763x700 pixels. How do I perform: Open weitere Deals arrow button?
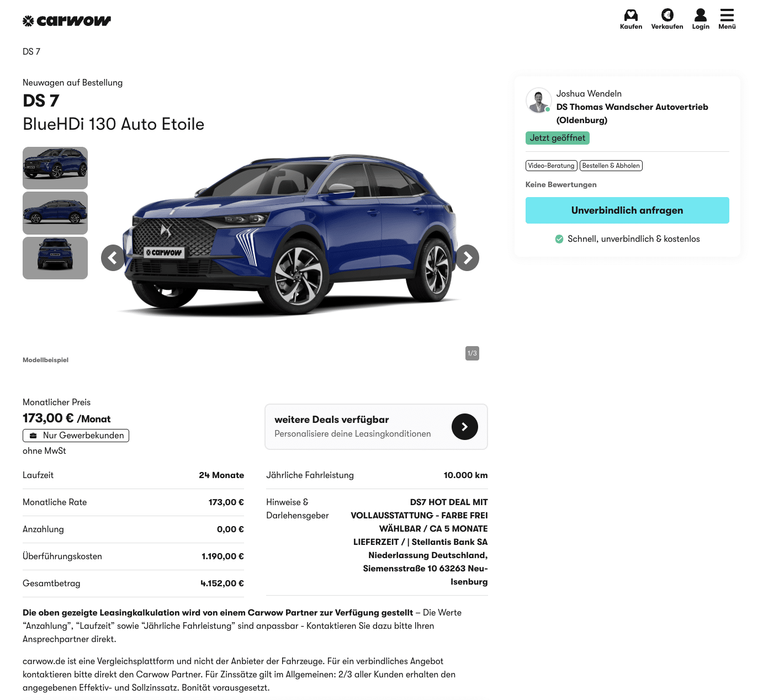465,427
